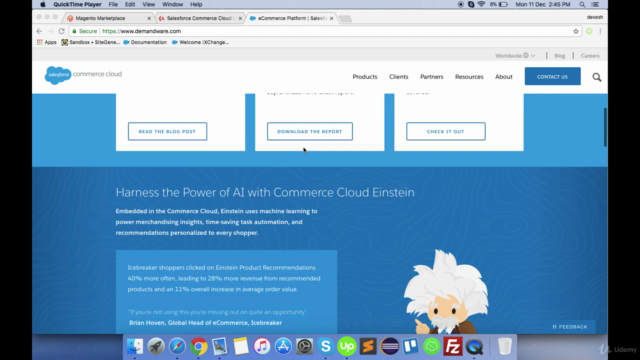Launch FileZilla from the dock
The height and width of the screenshot is (360, 640).
[453, 346]
